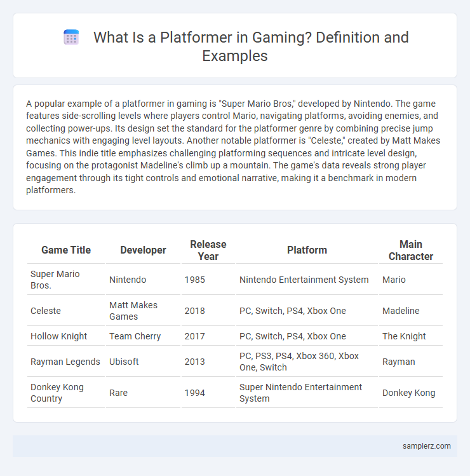Click the Mario main character cell

click(x=411, y=280)
